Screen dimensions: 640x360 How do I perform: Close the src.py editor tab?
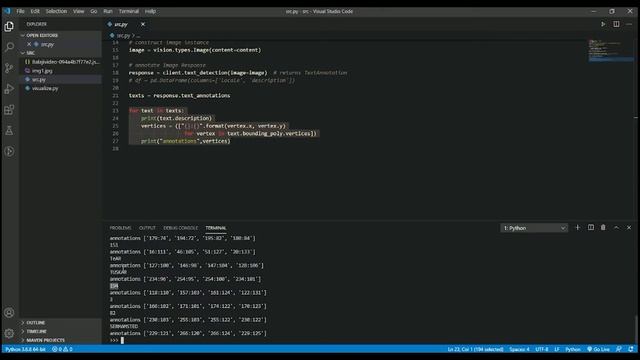[x=143, y=24]
